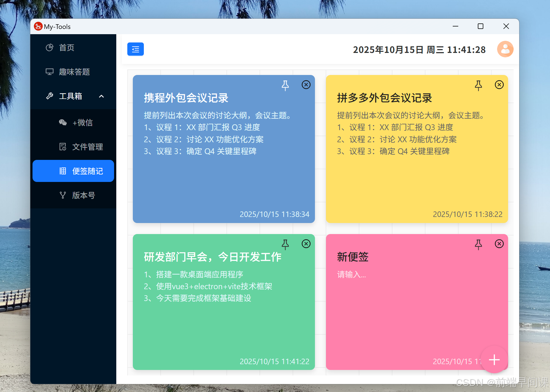Image resolution: width=550 pixels, height=392 pixels.
Task: Delete the pink 新便签 note
Action: click(499, 244)
